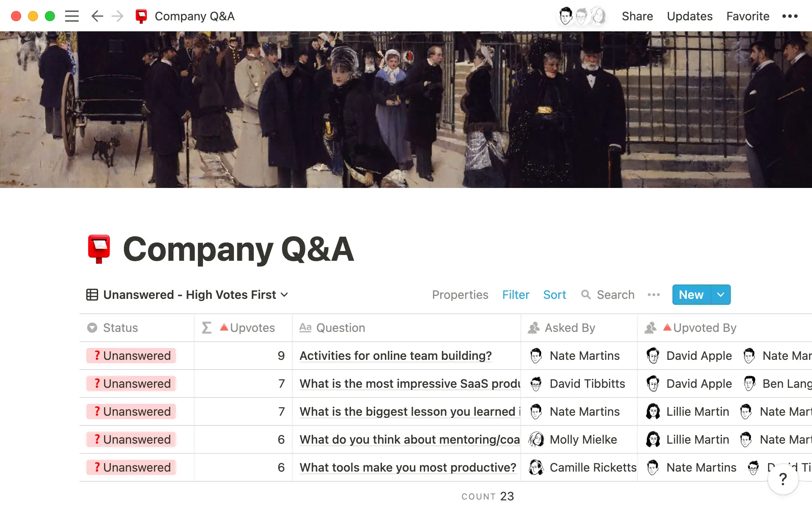Click the search magnifier icon
Image resolution: width=812 pixels, height=508 pixels.
pos(586,295)
